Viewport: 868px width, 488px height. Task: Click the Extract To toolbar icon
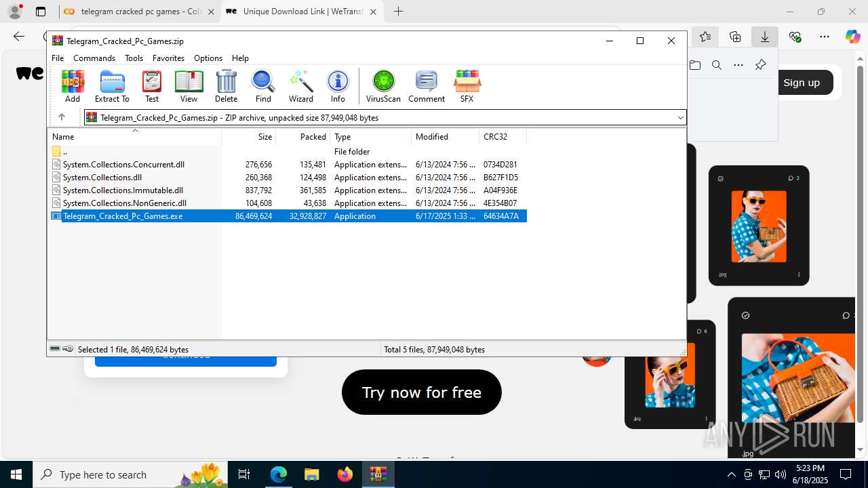point(112,86)
